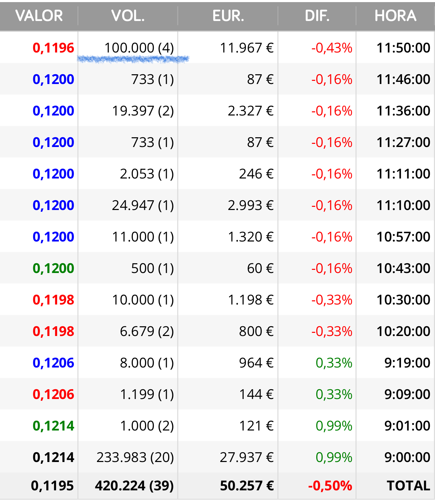Click volume 11.000 (1)
The width and height of the screenshot is (435, 504).
(143, 237)
